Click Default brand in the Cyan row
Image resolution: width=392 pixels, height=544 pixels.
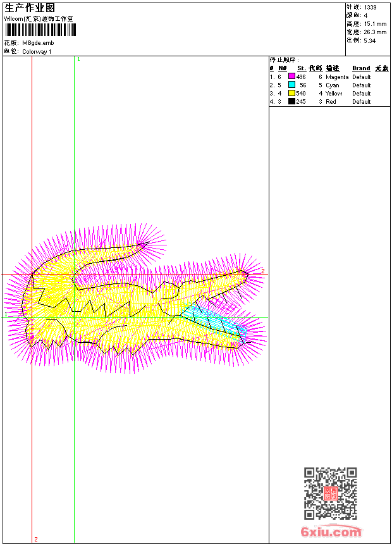(362, 85)
